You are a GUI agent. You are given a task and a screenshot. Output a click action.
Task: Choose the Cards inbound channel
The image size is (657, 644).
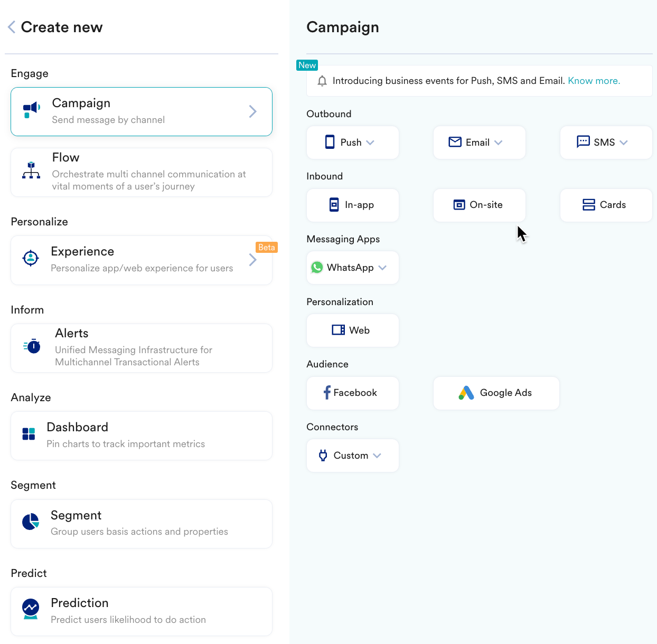pyautogui.click(x=606, y=205)
